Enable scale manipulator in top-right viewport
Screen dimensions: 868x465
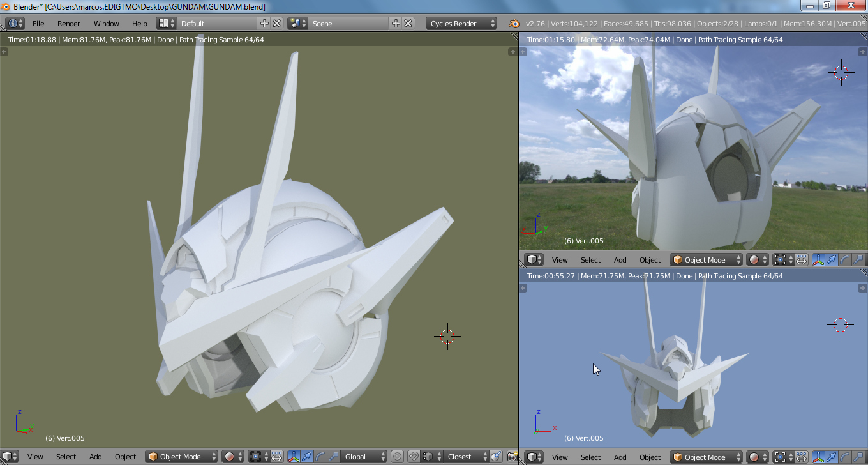pos(858,260)
